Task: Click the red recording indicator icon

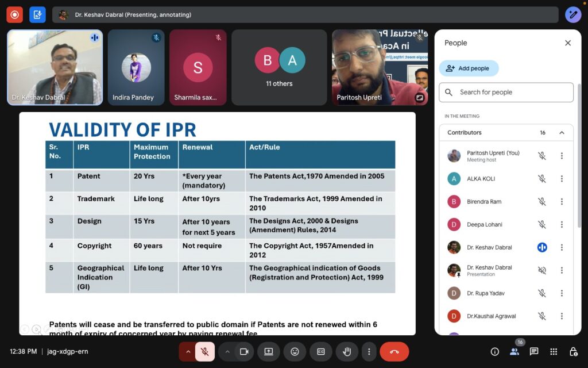Action: (x=14, y=14)
